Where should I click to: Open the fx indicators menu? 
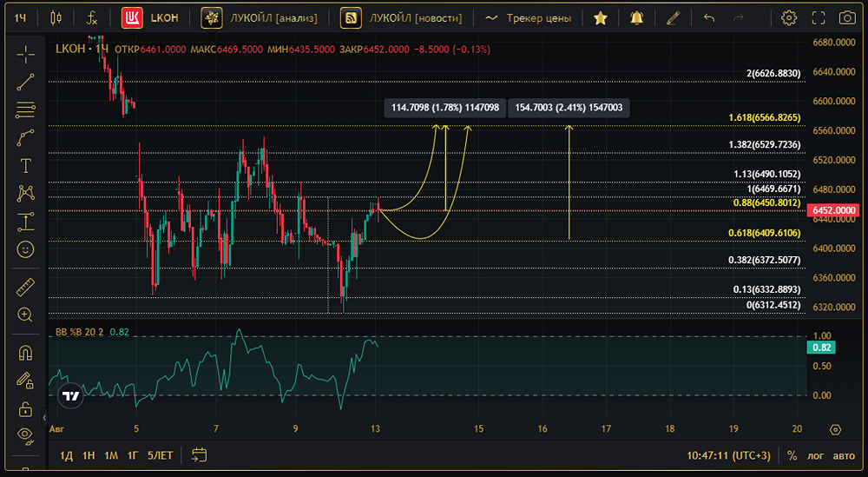[92, 18]
